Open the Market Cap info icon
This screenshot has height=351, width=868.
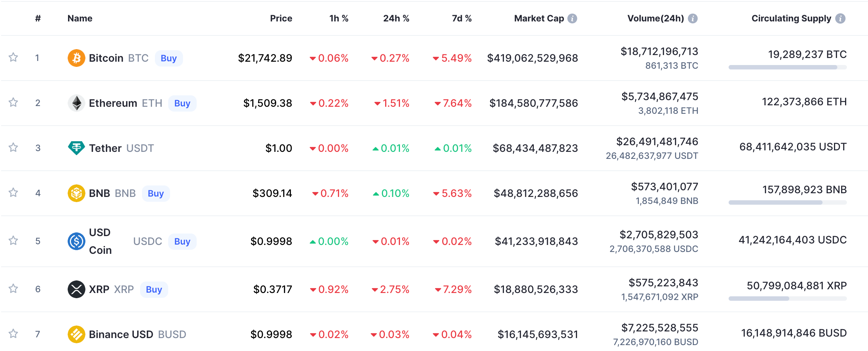click(x=572, y=18)
